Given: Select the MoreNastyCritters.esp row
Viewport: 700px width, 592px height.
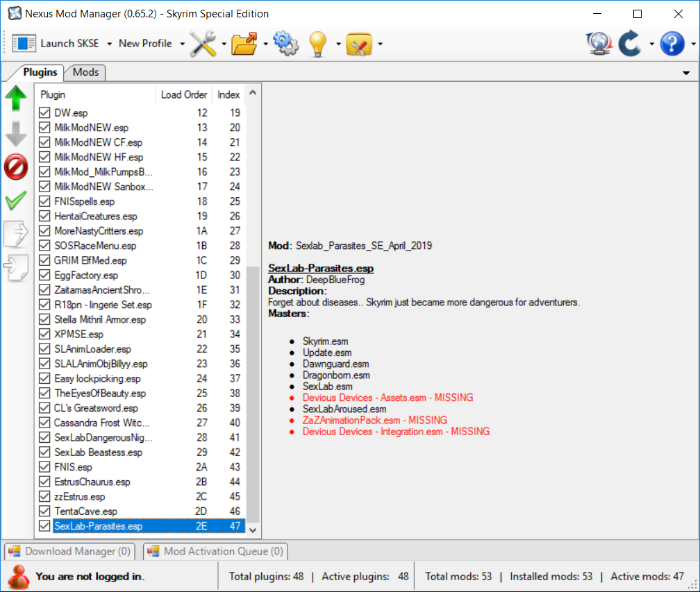Looking at the screenshot, I should 140,230.
